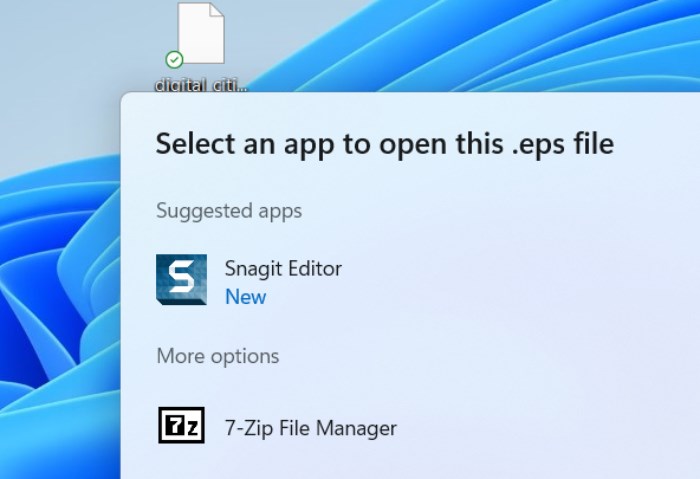Click the "More options" section heading
The width and height of the screenshot is (700, 479).
pyautogui.click(x=217, y=356)
